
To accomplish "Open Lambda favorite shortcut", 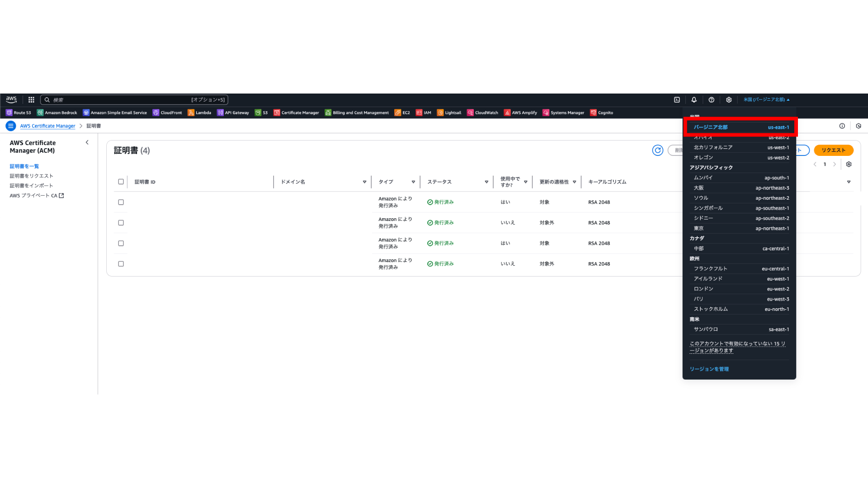I will click(x=199, y=113).
